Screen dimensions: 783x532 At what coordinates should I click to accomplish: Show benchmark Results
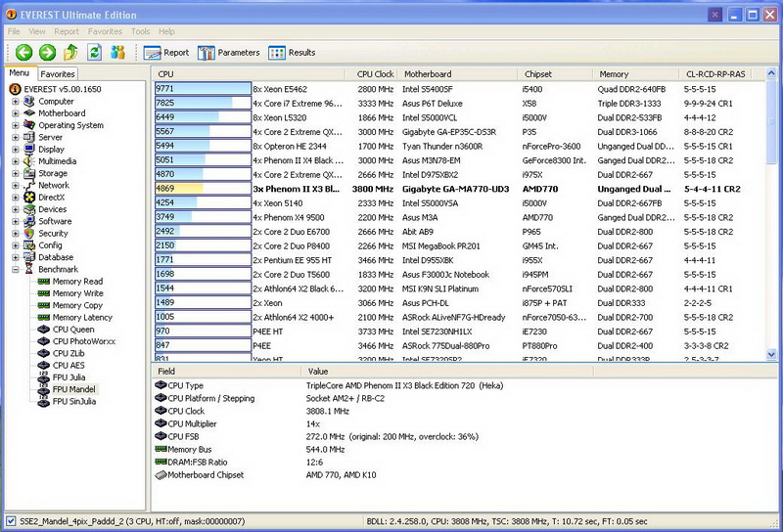pyautogui.click(x=292, y=53)
